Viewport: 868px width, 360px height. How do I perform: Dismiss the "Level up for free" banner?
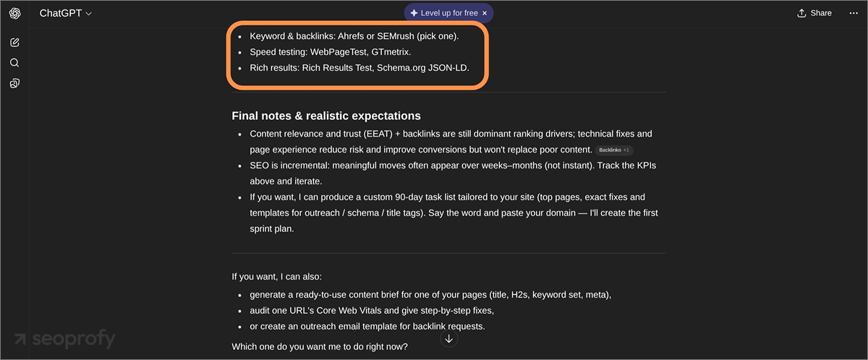485,13
